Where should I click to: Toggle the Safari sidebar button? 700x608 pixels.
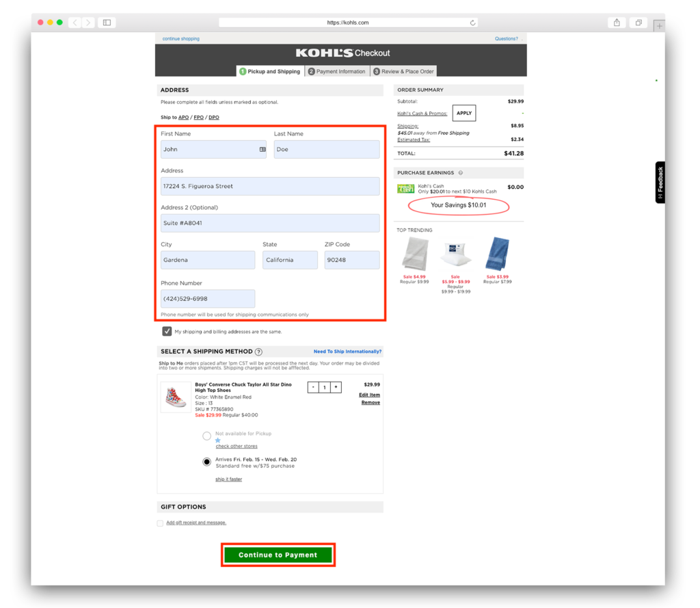pyautogui.click(x=107, y=23)
